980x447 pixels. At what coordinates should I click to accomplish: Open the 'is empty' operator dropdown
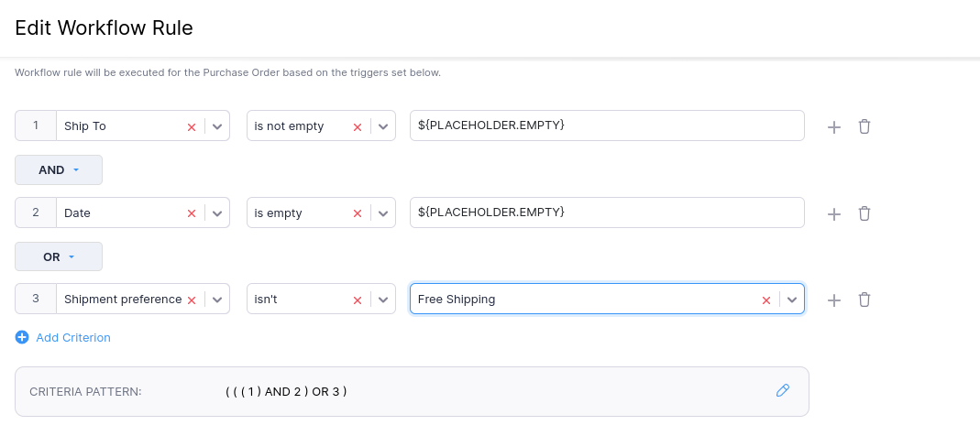382,213
